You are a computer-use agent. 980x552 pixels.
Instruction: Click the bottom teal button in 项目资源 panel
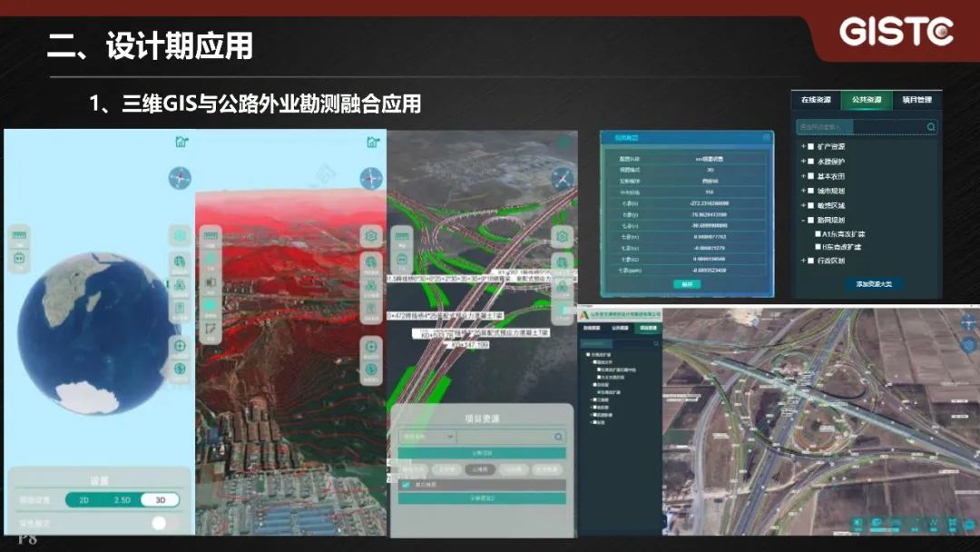pyautogui.click(x=482, y=498)
